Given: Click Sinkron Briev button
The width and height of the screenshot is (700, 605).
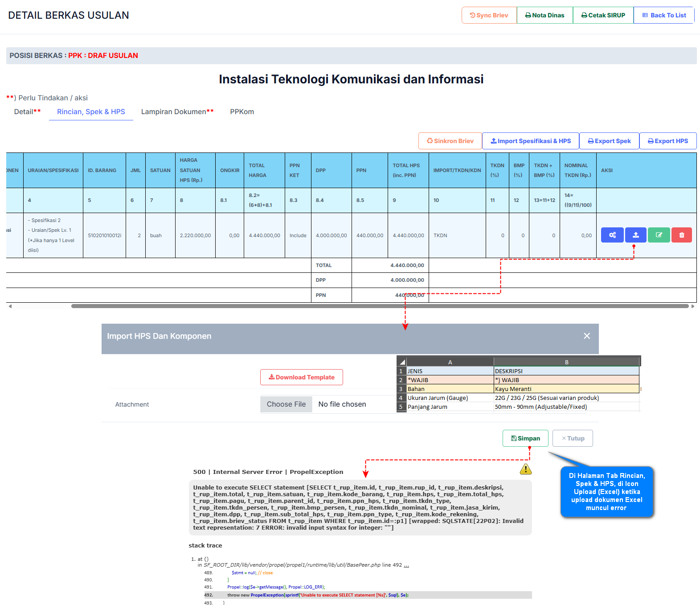Looking at the screenshot, I should point(450,141).
